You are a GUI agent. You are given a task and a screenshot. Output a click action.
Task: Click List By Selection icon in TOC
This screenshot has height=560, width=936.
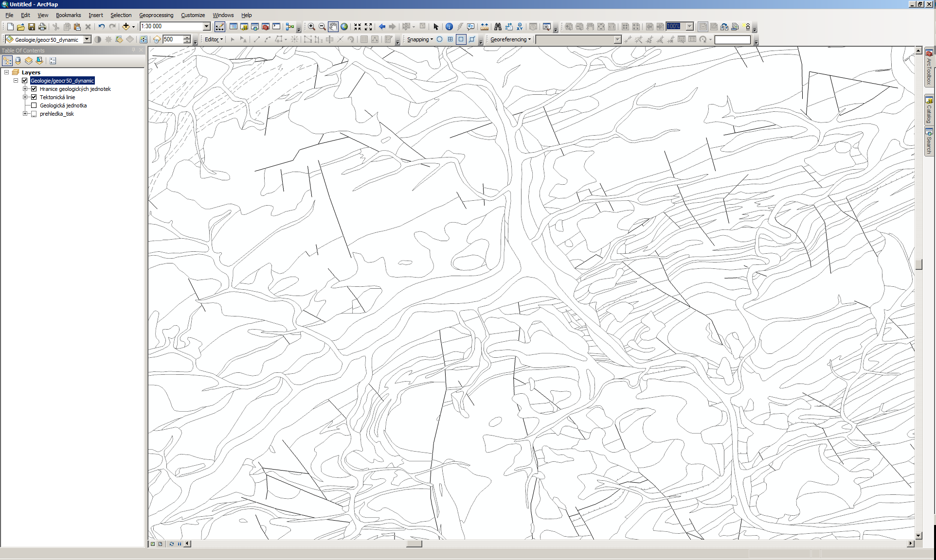(39, 61)
